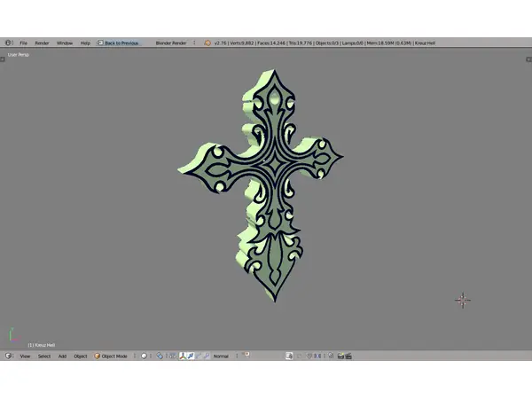Click the OpenGL render image camera icon
Screen dimensions: 532x399
pos(340,356)
